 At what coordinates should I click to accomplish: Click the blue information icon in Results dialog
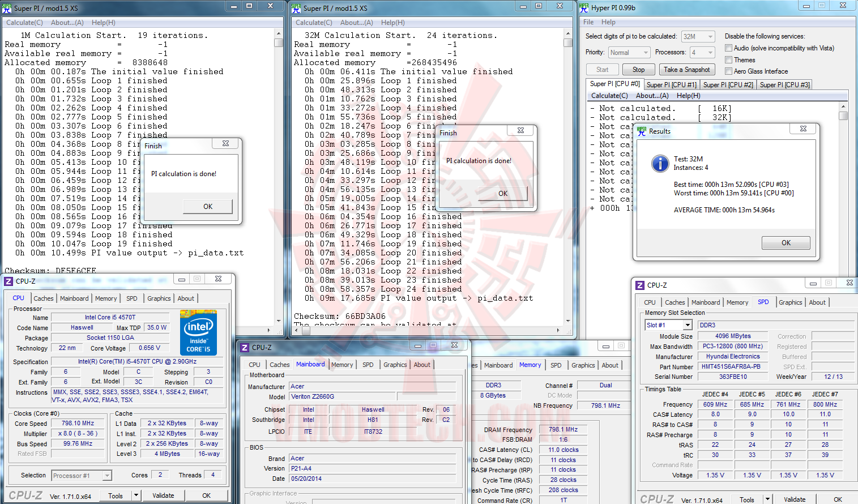pos(660,164)
